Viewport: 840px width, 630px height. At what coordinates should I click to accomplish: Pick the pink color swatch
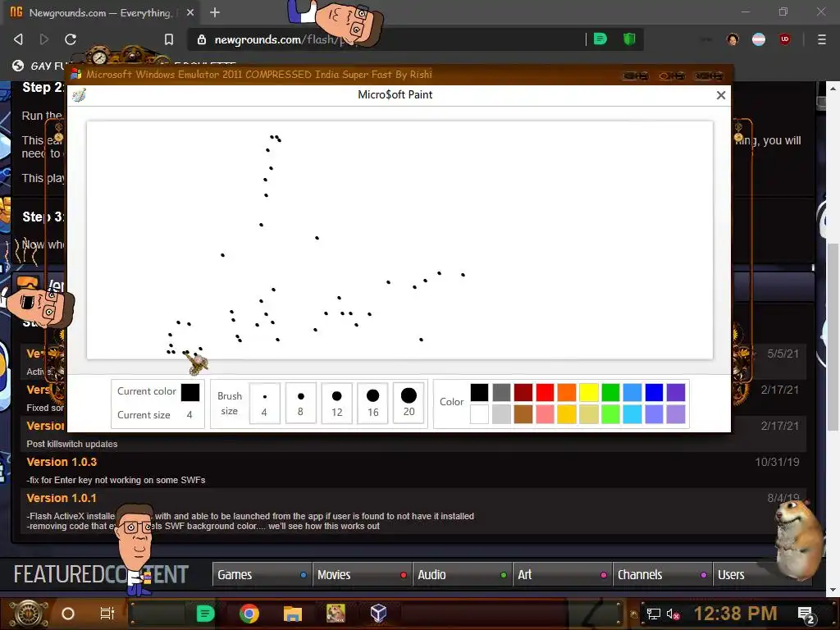[x=545, y=414]
